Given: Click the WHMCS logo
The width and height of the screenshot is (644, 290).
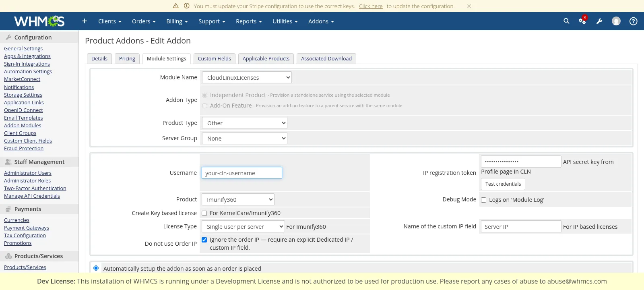Looking at the screenshot, I should pos(39,21).
